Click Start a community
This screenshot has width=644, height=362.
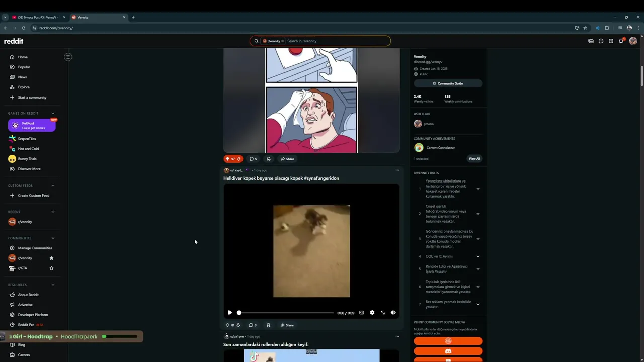click(32, 98)
